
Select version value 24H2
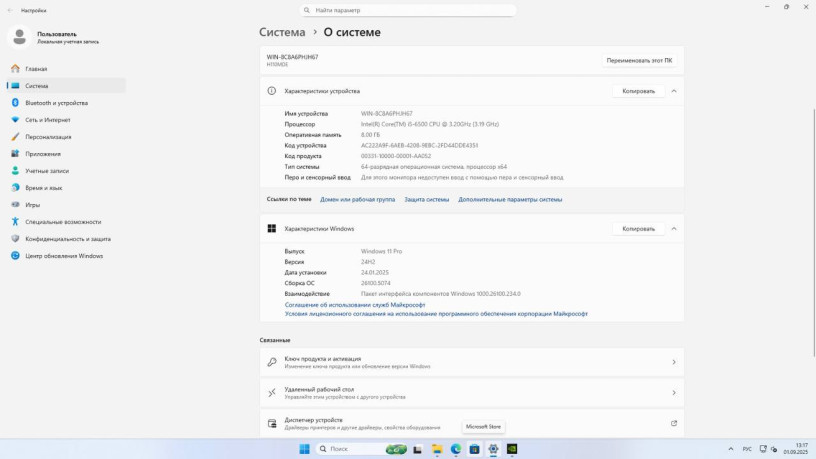tap(368, 262)
